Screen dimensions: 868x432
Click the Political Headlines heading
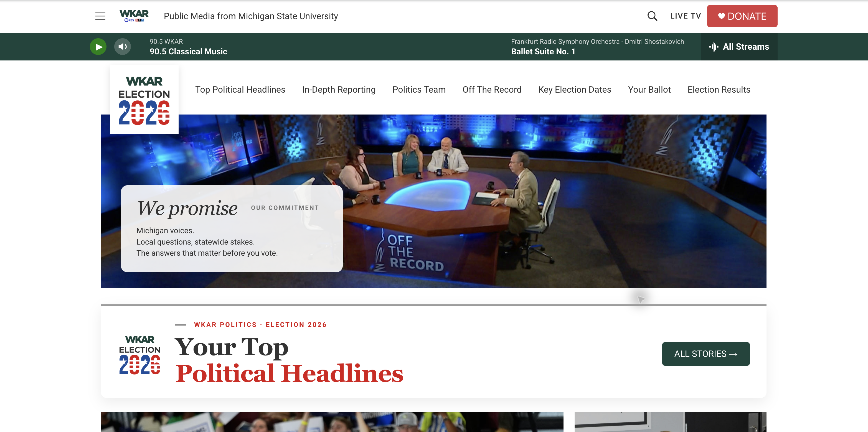click(x=289, y=373)
